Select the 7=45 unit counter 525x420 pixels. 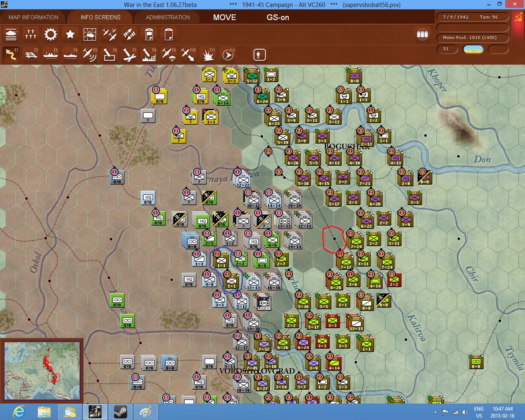coord(252,363)
